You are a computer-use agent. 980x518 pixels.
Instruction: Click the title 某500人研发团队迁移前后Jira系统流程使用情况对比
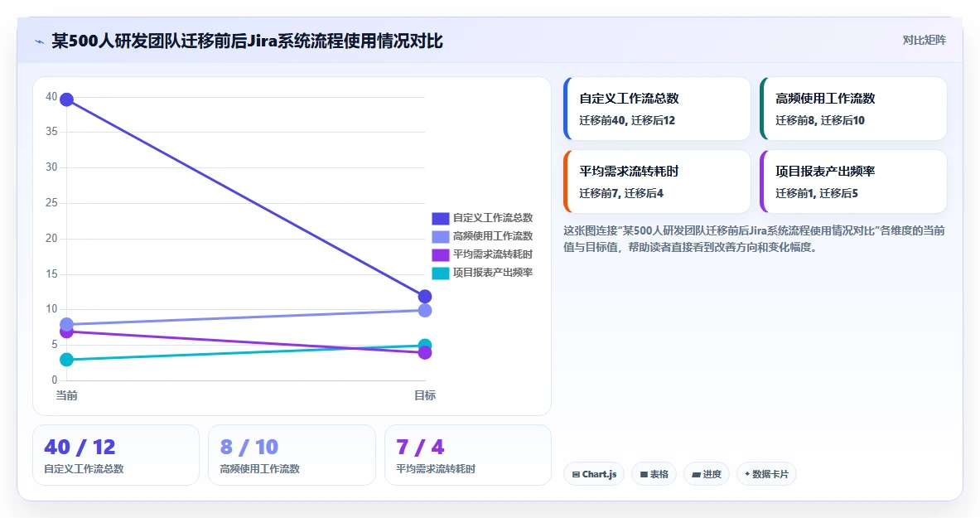(247, 41)
